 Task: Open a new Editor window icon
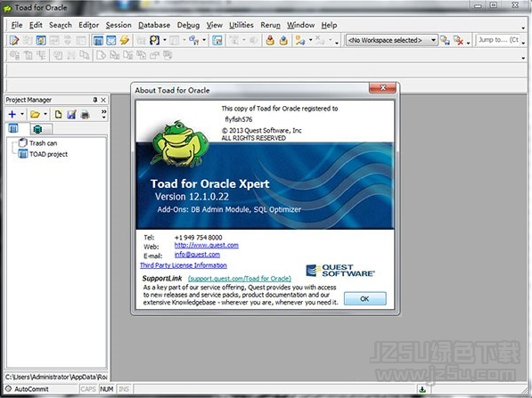[x=14, y=40]
